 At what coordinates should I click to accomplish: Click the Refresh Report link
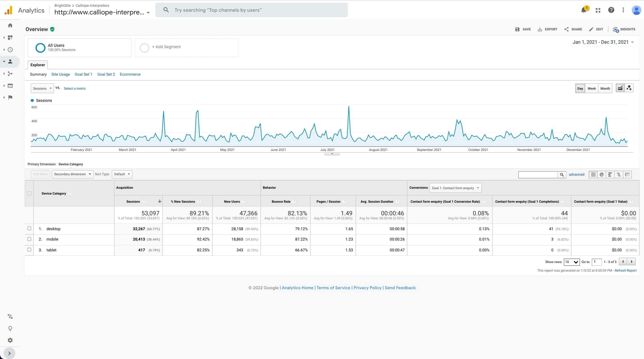pos(625,270)
